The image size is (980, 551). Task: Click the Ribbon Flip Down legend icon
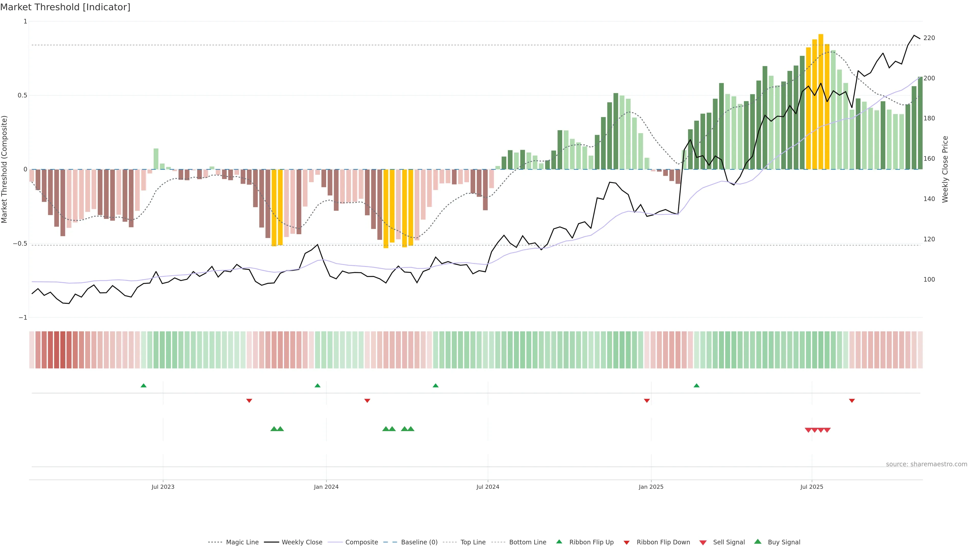[627, 543]
